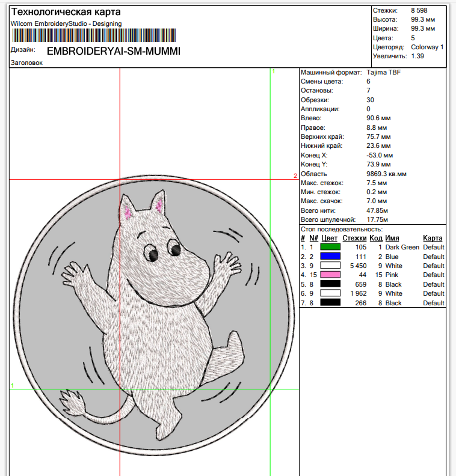
Task: Click the Увеличить value 1.39
Action: point(417,56)
